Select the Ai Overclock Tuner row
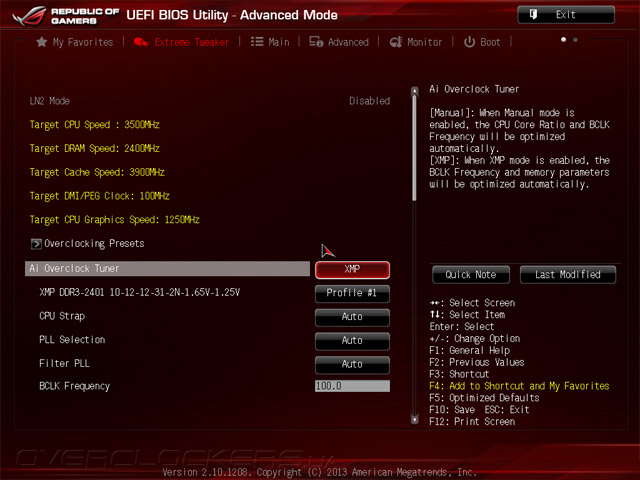This screenshot has width=640, height=480. [x=167, y=269]
